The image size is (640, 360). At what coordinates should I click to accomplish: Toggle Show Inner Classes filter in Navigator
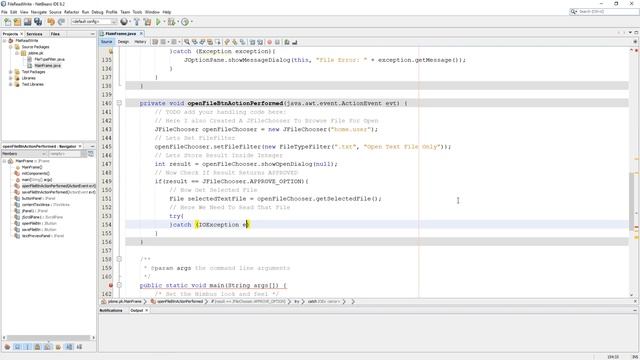point(48,347)
